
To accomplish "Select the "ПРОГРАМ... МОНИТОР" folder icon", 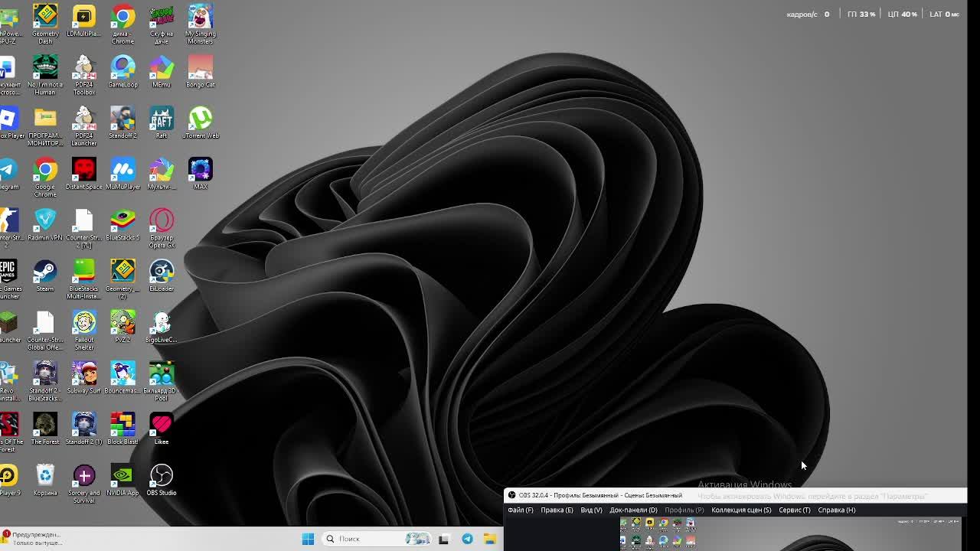I will coord(45,126).
